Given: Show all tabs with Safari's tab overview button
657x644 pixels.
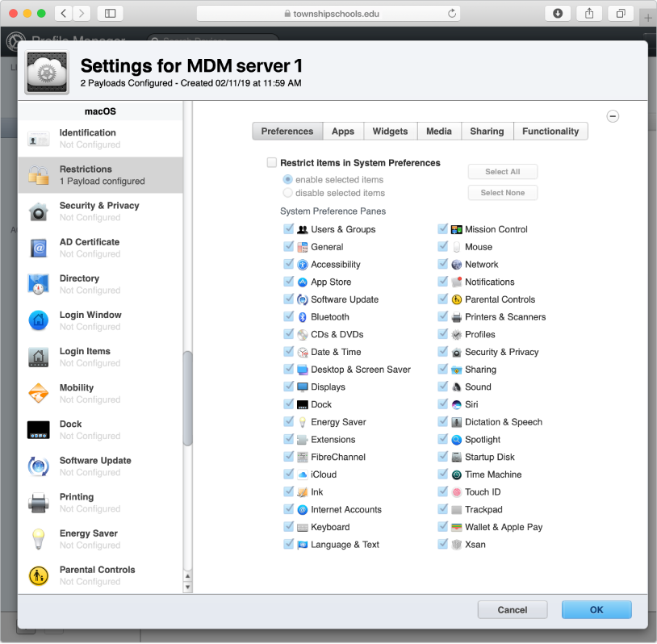Looking at the screenshot, I should pyautogui.click(x=621, y=14).
